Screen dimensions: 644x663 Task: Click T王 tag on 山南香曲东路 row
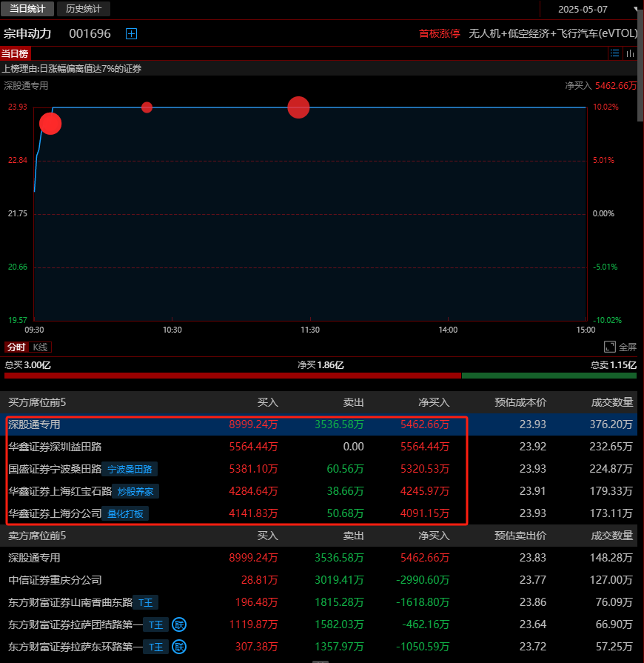coord(145,602)
